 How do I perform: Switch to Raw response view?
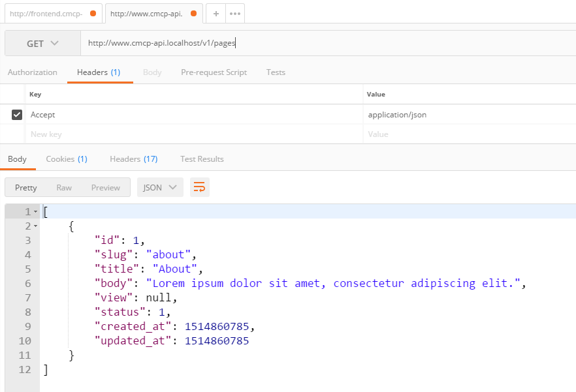(64, 188)
